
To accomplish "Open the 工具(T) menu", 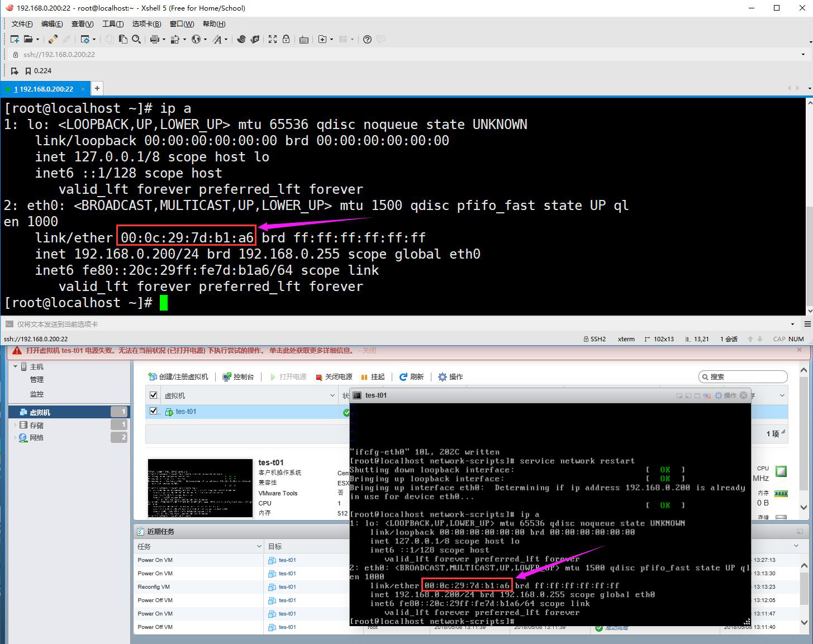I will pyautogui.click(x=113, y=23).
